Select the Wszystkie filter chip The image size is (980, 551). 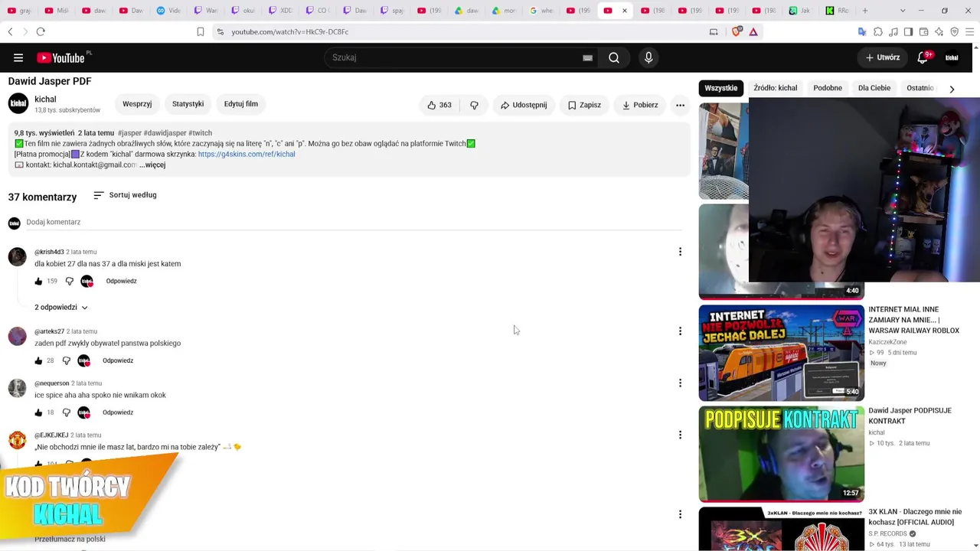click(720, 88)
